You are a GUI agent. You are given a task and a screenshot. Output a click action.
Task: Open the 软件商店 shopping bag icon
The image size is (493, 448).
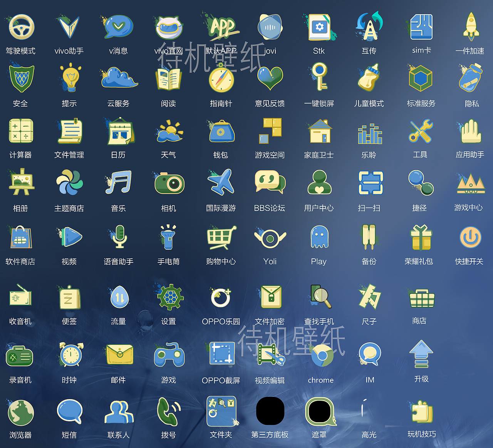(x=21, y=237)
